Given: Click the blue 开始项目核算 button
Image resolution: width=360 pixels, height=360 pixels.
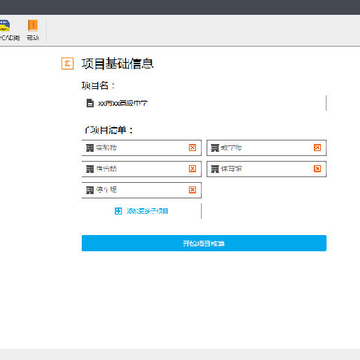Looking at the screenshot, I should coord(204,243).
